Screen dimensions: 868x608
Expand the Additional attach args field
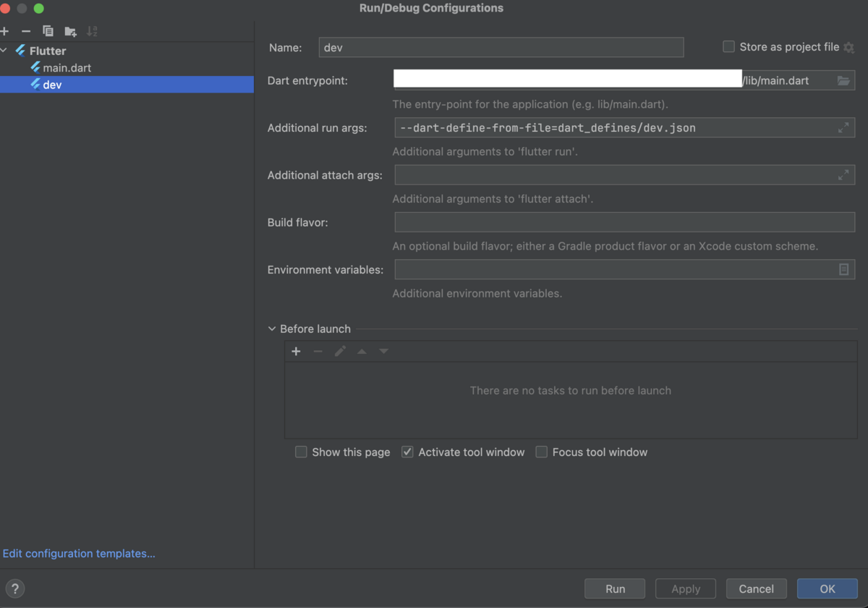click(x=843, y=174)
